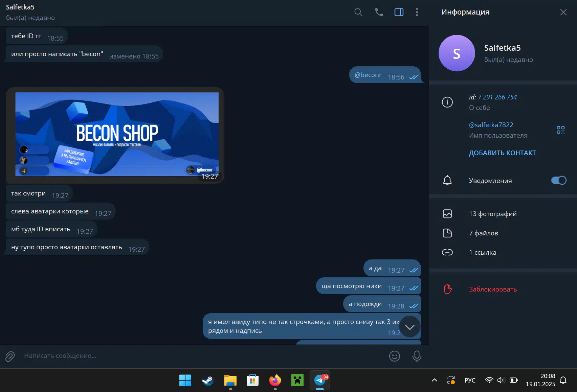Click the photo icon beside 13 фотографий

pyautogui.click(x=447, y=214)
